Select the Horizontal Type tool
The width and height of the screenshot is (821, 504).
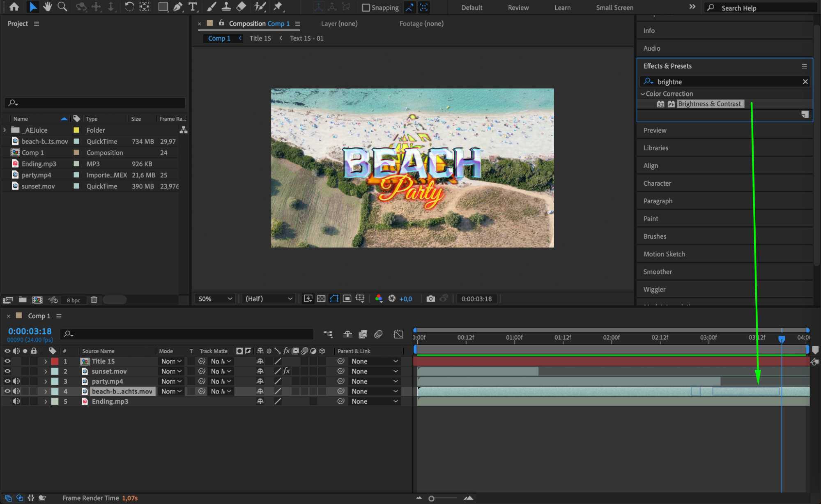[192, 7]
